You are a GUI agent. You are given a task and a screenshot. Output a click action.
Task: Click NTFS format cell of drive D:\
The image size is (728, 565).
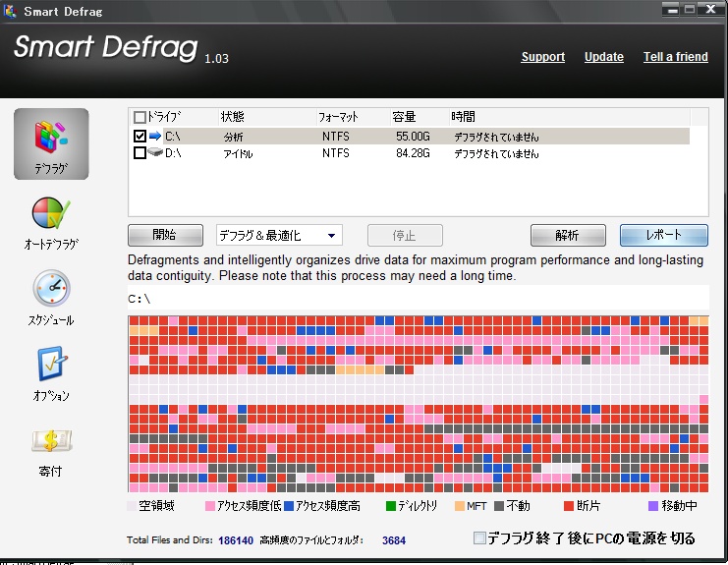click(x=336, y=152)
